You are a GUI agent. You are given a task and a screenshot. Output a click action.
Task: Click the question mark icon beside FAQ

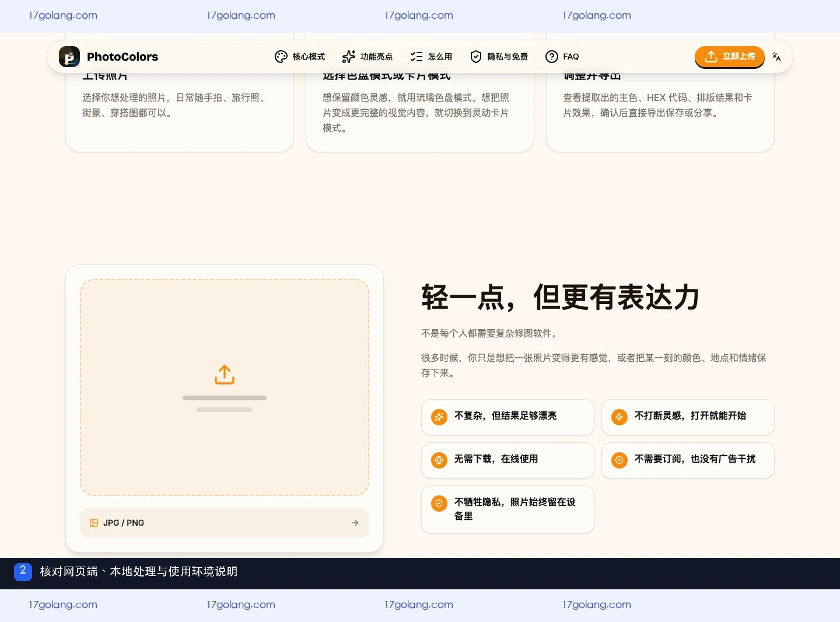point(552,57)
